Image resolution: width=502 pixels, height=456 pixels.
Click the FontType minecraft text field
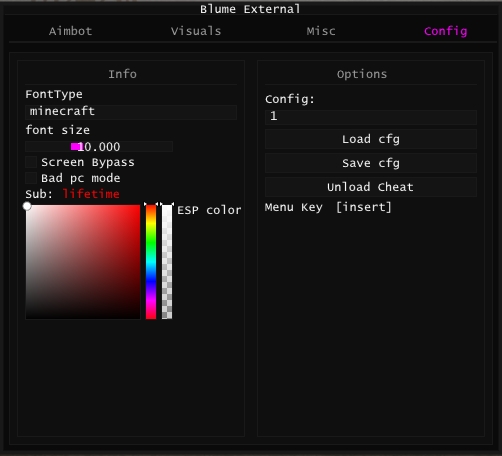coord(131,112)
